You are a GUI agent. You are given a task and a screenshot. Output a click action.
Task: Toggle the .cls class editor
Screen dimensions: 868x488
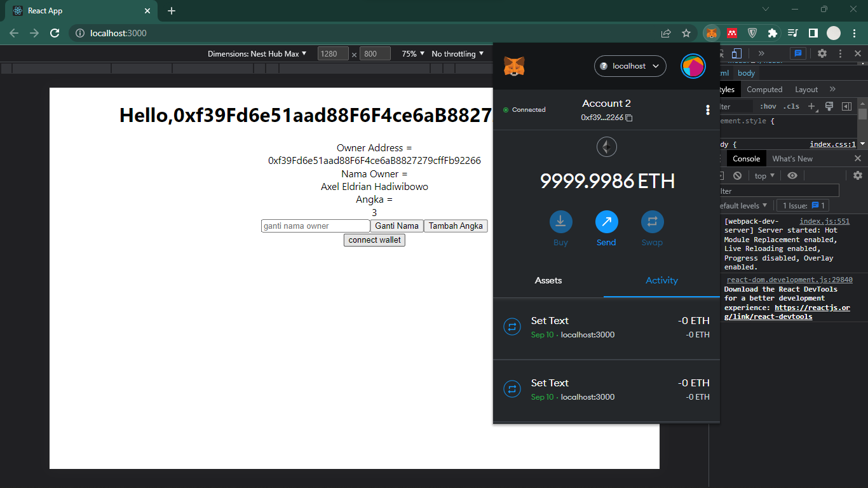click(x=791, y=106)
